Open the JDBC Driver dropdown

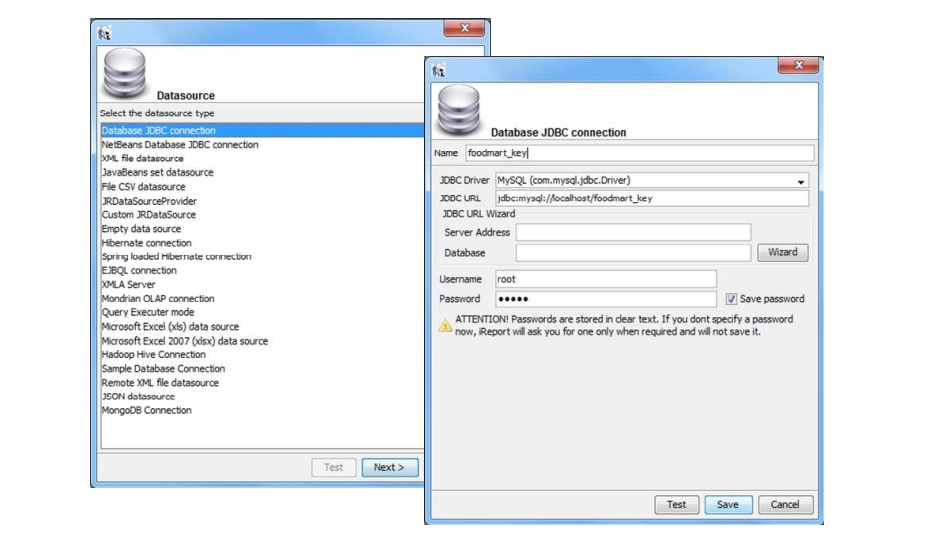click(x=801, y=181)
